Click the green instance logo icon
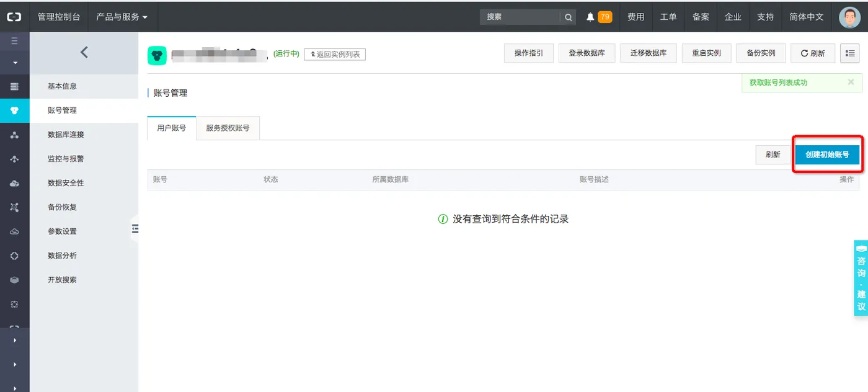The width and height of the screenshot is (868, 392). (157, 56)
